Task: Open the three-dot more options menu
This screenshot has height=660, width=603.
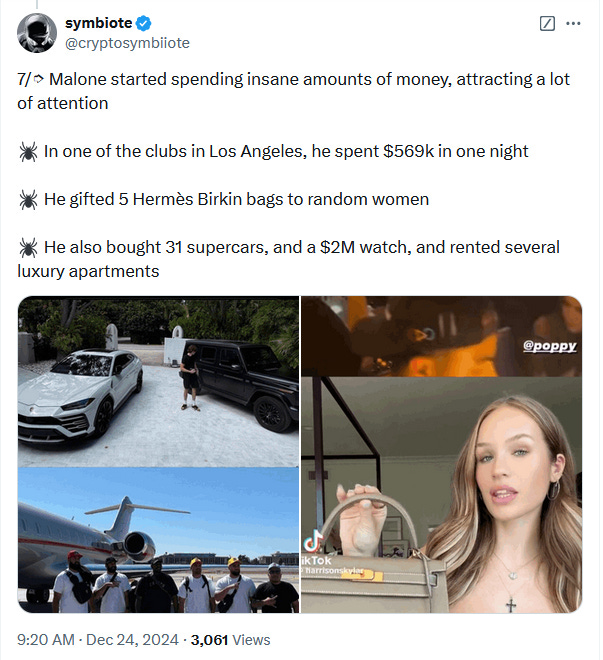Action: pos(573,23)
